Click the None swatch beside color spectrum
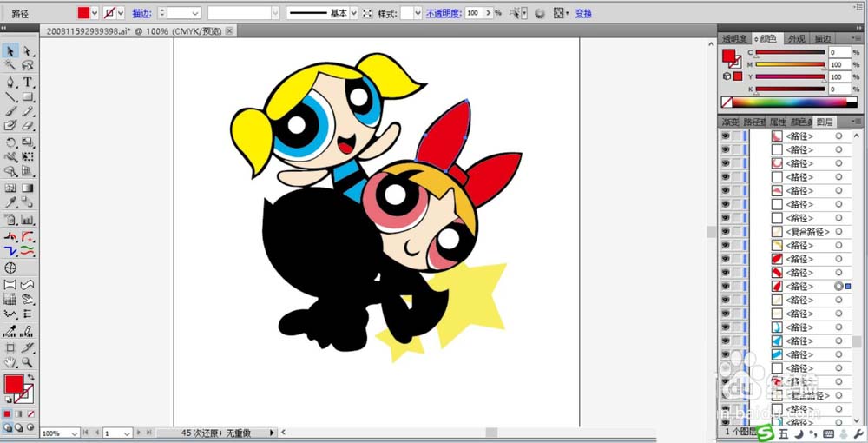This screenshot has width=868, height=443. (x=727, y=102)
